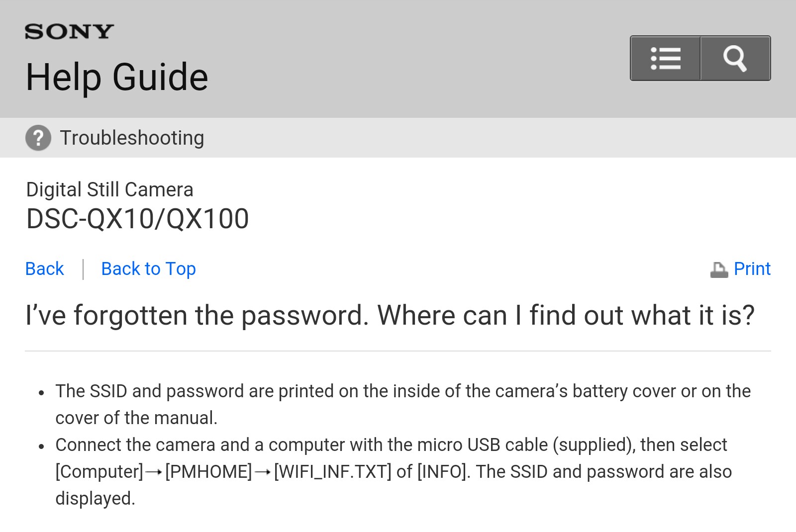Follow the Back to Top link
Viewport: 796px width, 532px height.
tap(148, 269)
